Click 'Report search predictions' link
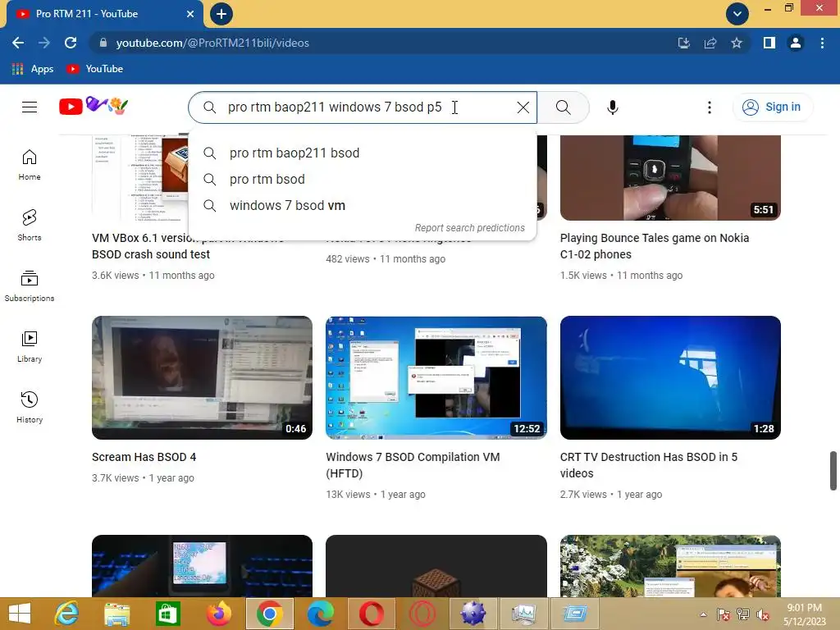This screenshot has height=630, width=840. 470,228
